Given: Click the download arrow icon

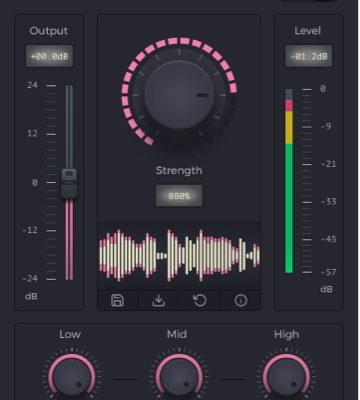Looking at the screenshot, I should [x=159, y=300].
